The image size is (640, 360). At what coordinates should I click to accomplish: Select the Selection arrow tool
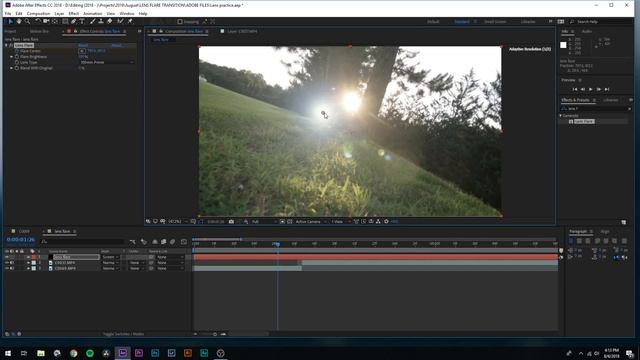click(11, 21)
